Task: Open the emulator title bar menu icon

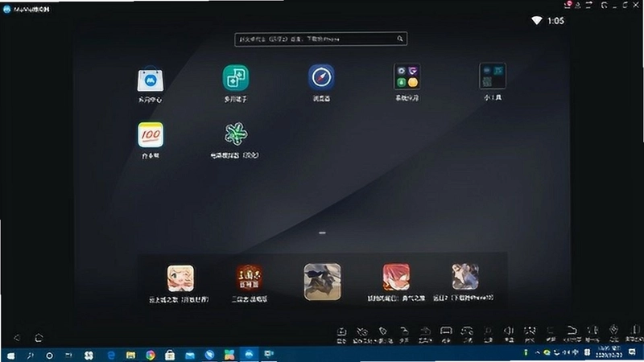Action: [589, 5]
